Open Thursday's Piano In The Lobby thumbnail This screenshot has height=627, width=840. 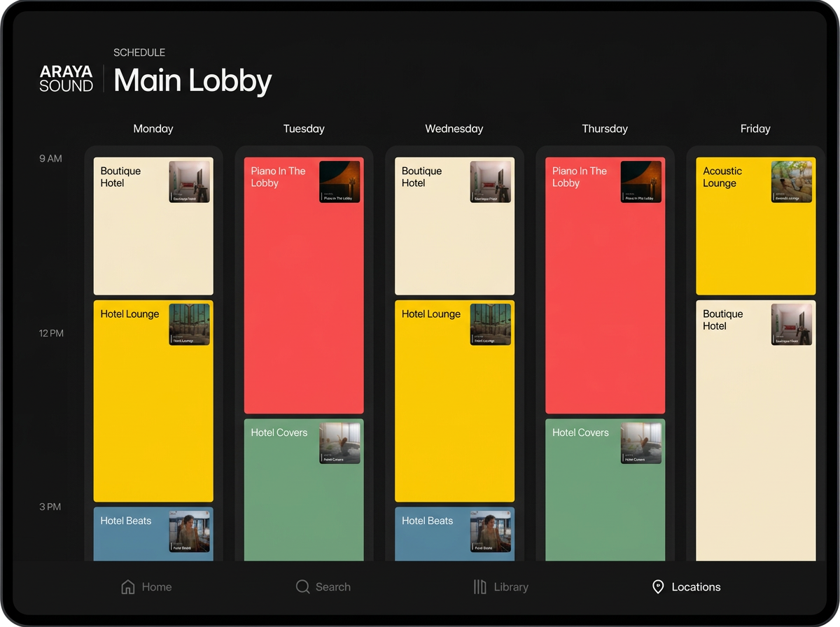[x=641, y=182]
